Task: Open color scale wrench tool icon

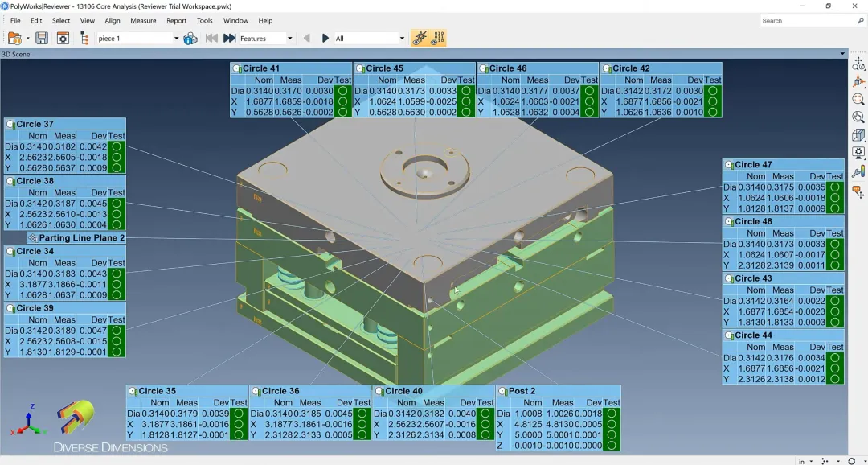Action: tap(858, 171)
